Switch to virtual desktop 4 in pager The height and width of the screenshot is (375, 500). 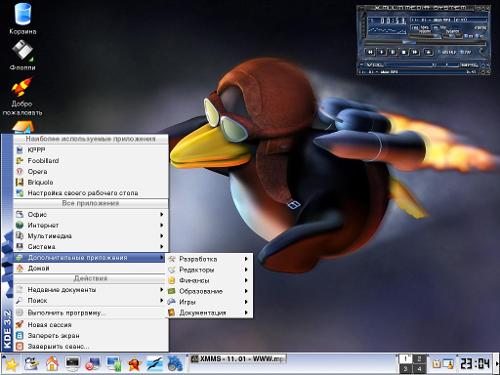419,369
